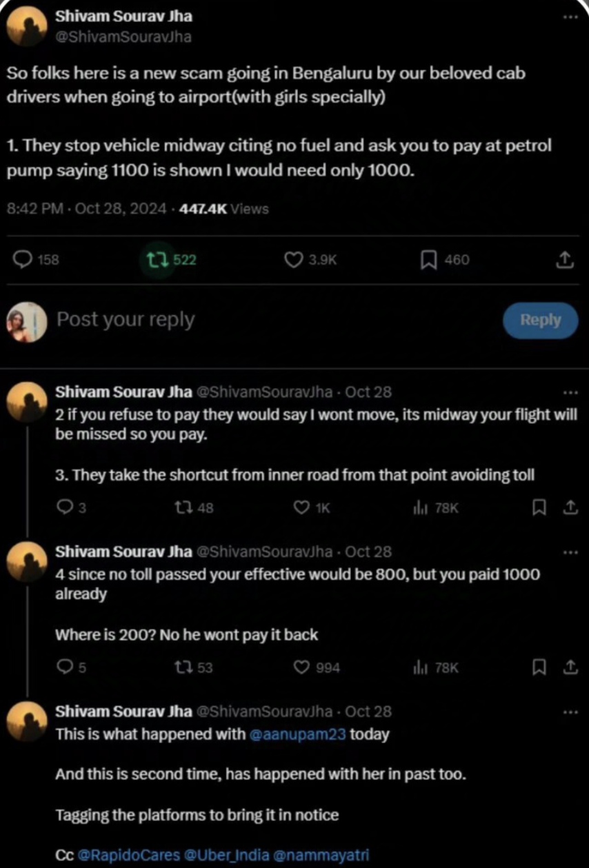
Task: Like the thread post with 994 likes
Action: point(301,667)
